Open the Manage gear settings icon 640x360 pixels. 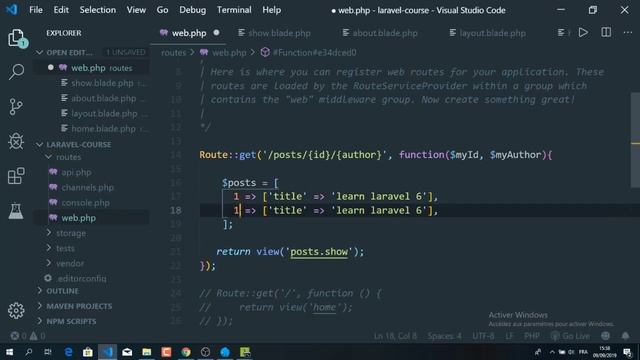pos(16,311)
